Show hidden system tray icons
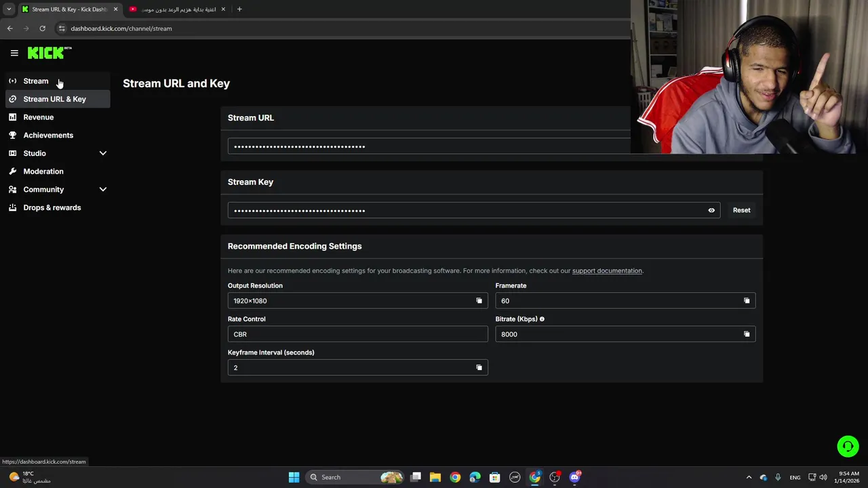The width and height of the screenshot is (868, 488). tap(749, 477)
